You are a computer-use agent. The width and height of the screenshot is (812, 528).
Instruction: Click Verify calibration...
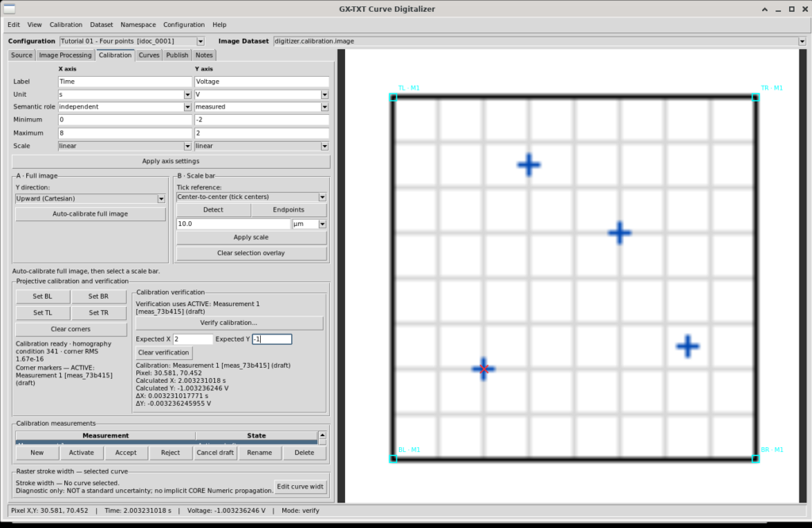point(228,323)
